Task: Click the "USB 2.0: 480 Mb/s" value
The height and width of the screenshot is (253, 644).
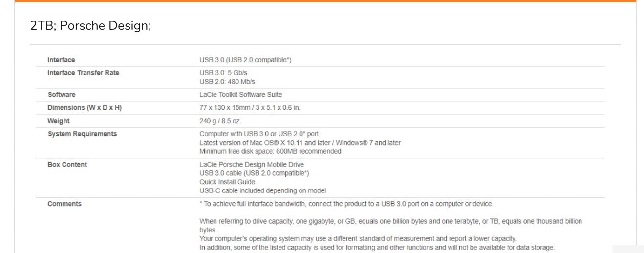Action: click(x=227, y=82)
